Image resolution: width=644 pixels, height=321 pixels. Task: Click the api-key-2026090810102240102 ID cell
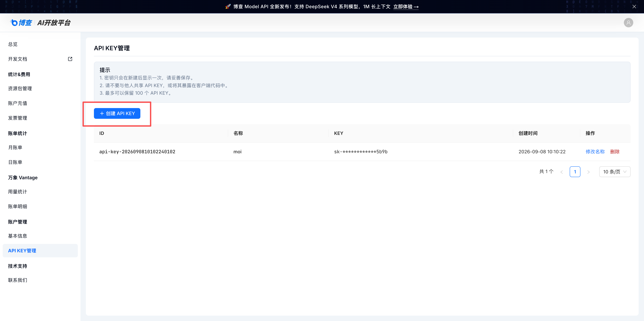137,152
